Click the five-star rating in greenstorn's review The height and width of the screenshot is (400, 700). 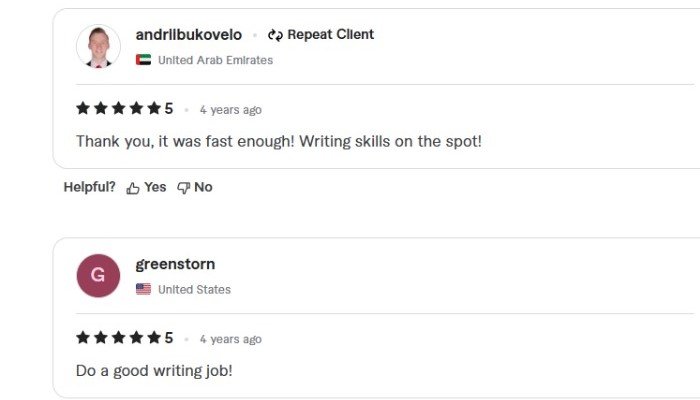tap(118, 338)
